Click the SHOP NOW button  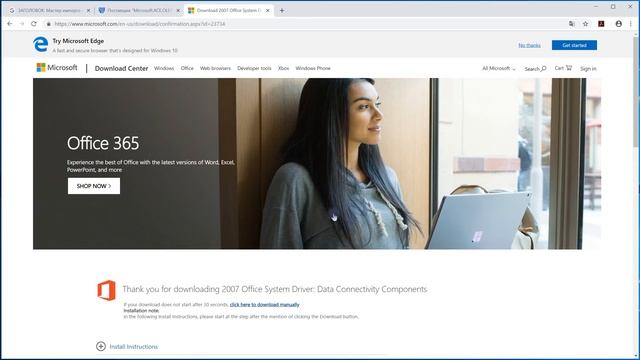94,186
